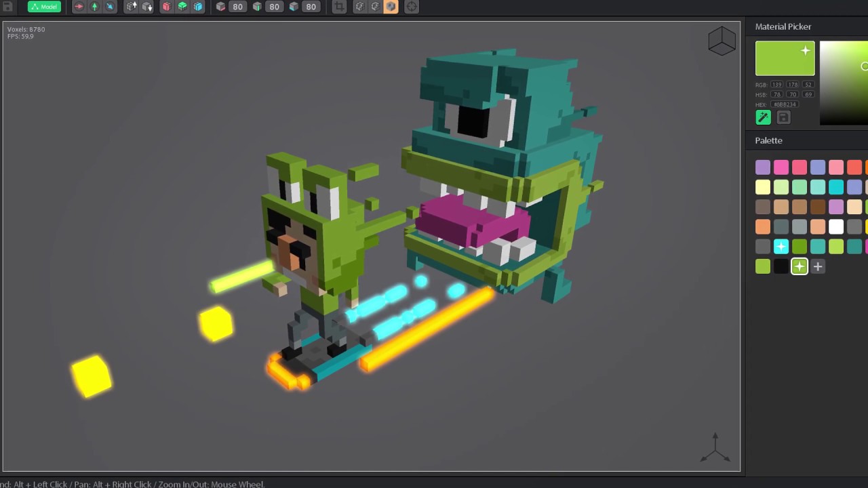Click the green cube flip icon

[182, 7]
